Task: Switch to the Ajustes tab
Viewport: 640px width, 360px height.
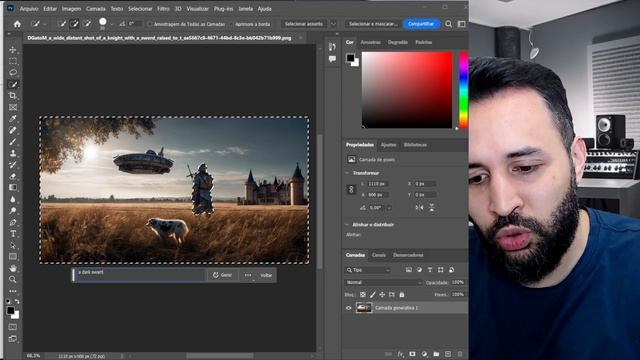Action: 388,145
